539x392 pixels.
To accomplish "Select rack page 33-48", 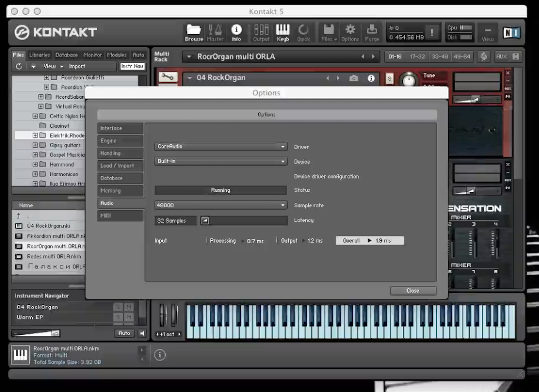I will (x=440, y=57).
